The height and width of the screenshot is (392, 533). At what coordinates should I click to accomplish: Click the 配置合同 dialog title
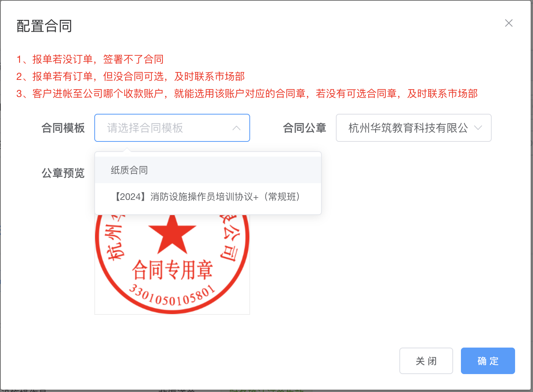[x=44, y=26]
